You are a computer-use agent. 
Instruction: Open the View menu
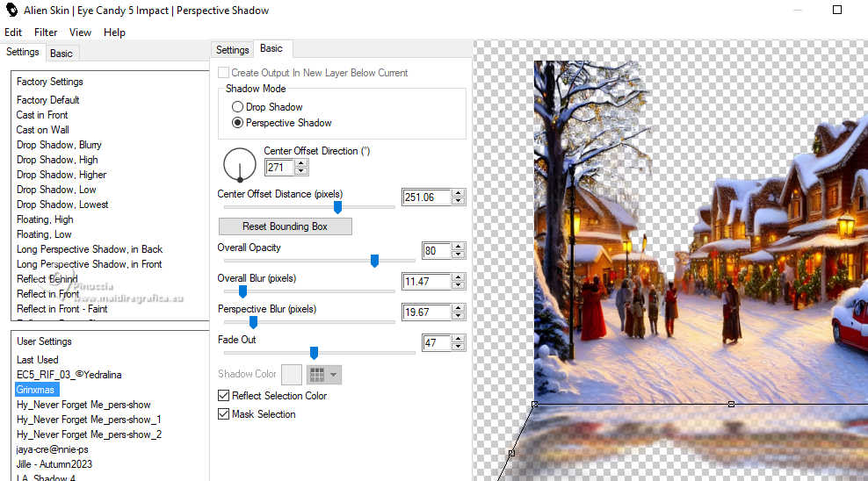point(80,32)
